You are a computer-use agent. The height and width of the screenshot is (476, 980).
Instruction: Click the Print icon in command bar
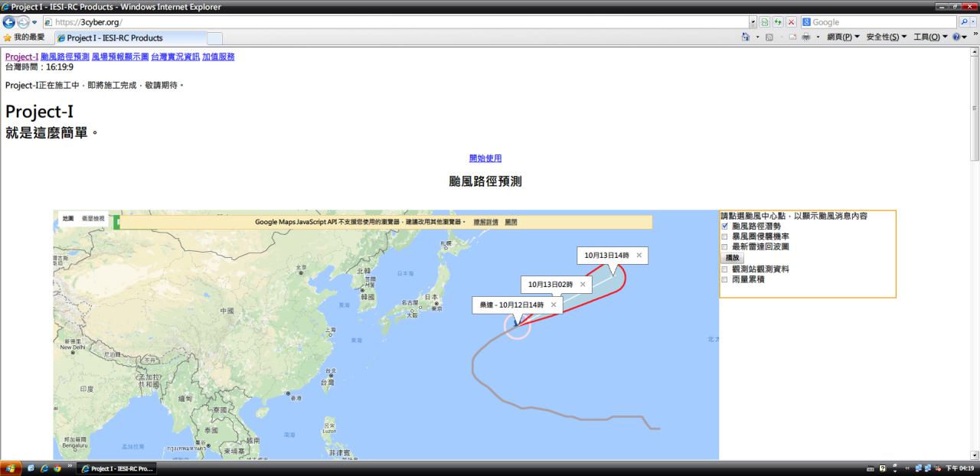point(806,37)
